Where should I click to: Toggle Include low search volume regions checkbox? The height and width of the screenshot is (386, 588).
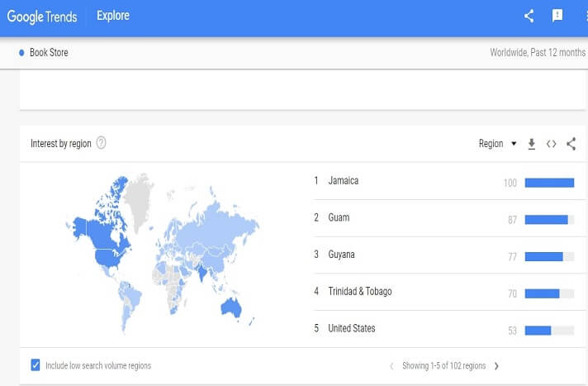(36, 365)
